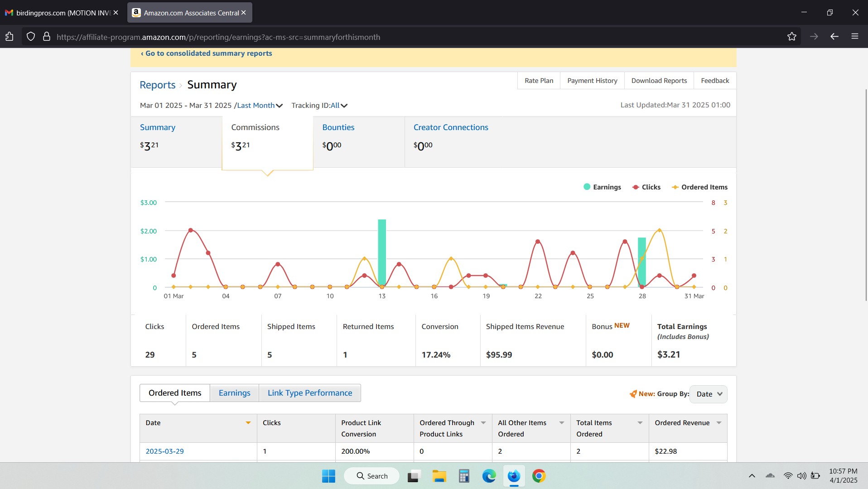Switch to the Ordered Items table tab

coord(175,393)
